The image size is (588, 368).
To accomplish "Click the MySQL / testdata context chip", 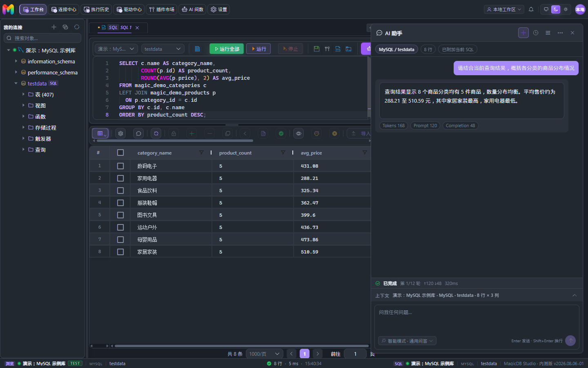I will click(x=396, y=49).
